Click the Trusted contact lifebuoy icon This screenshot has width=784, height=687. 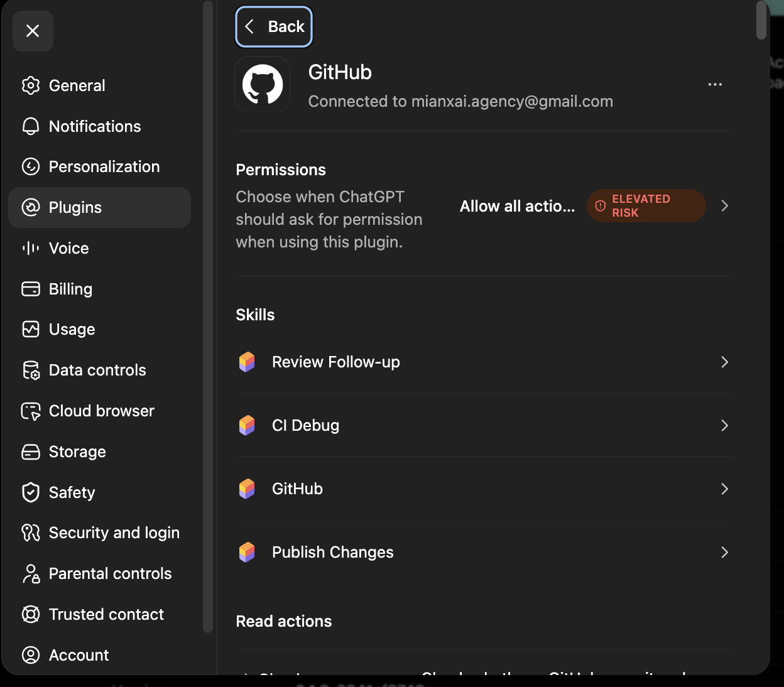pyautogui.click(x=31, y=614)
